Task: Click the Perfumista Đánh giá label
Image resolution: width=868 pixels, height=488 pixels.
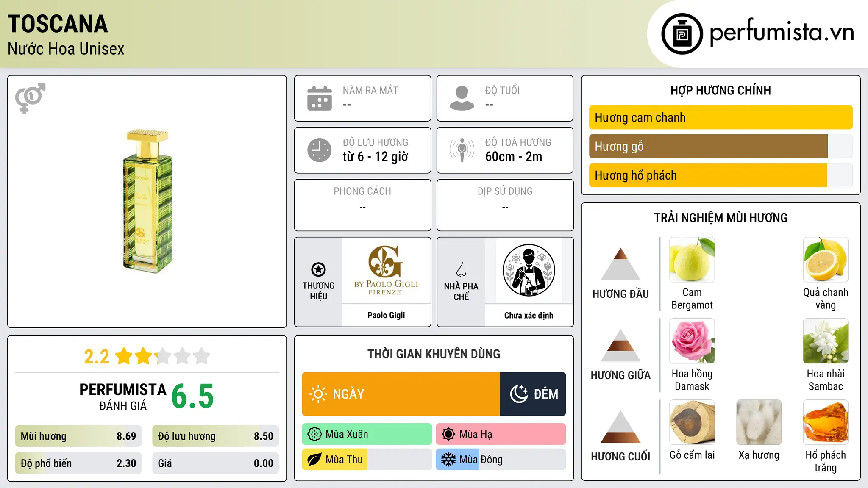Action: coord(123,396)
